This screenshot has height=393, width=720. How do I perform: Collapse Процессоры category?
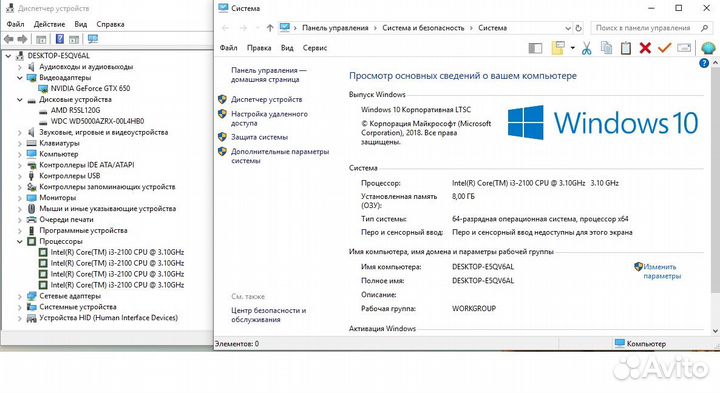20,241
